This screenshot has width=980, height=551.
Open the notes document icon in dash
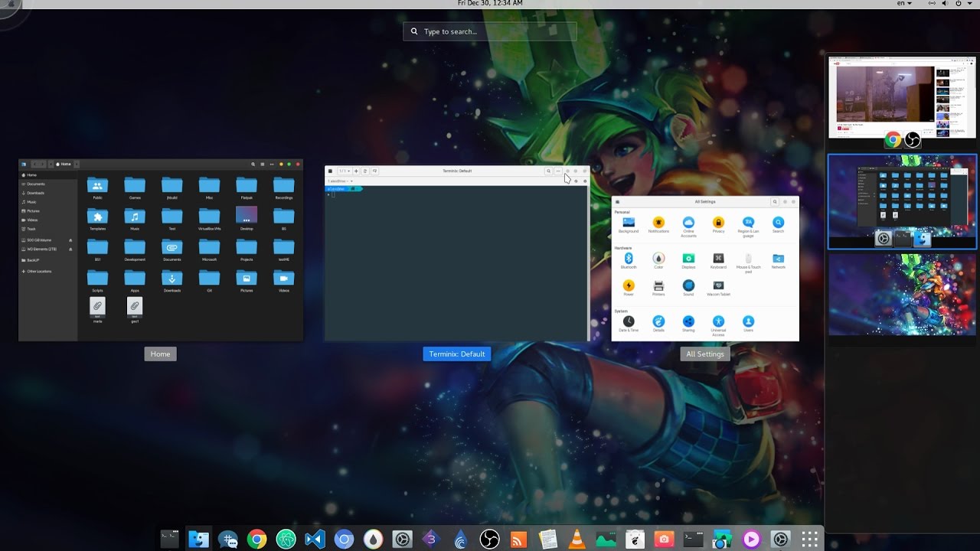pos(547,540)
